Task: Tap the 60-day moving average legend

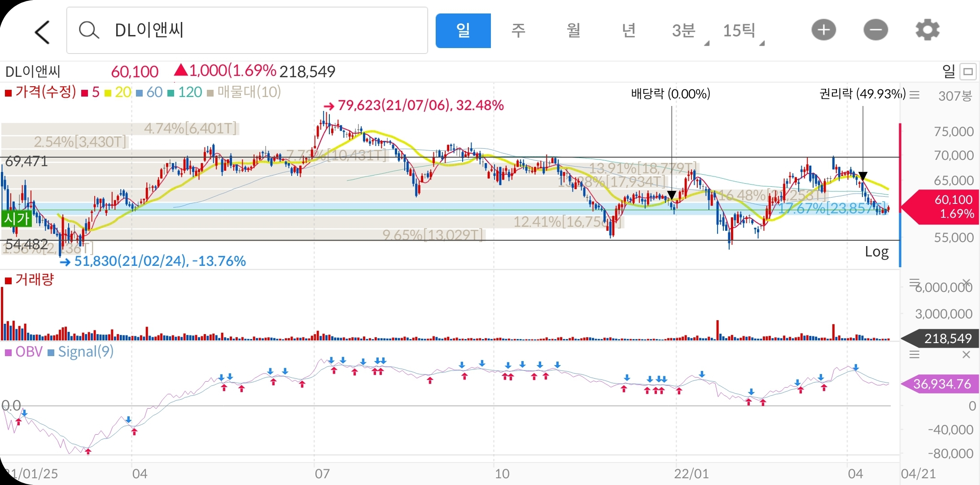Action: tap(149, 93)
